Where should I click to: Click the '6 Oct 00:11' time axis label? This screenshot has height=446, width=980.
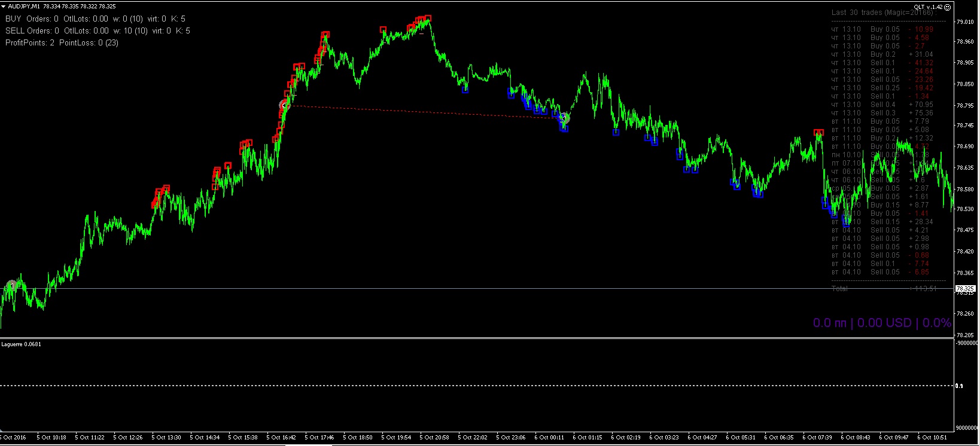[x=549, y=438]
